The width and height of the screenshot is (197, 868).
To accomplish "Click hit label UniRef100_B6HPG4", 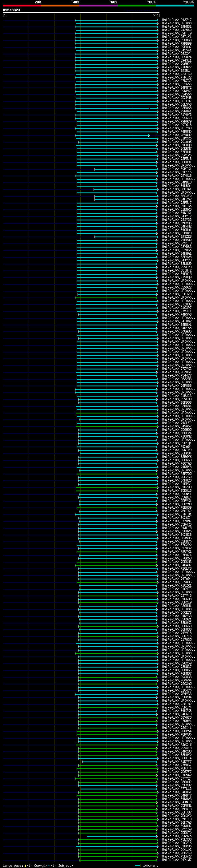I will point(177,454).
